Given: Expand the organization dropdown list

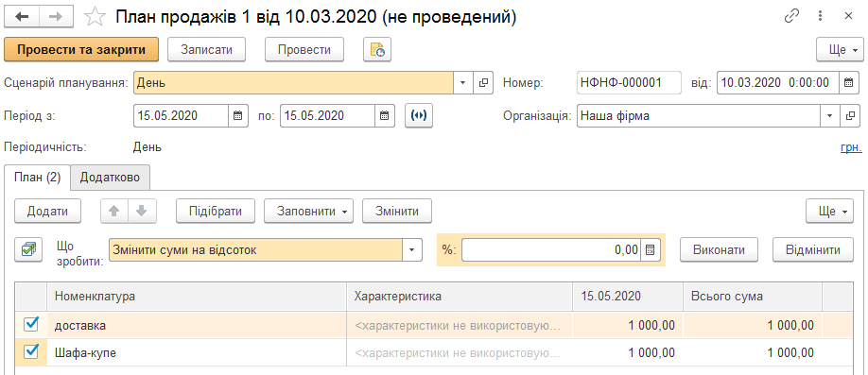Looking at the screenshot, I should [x=829, y=116].
